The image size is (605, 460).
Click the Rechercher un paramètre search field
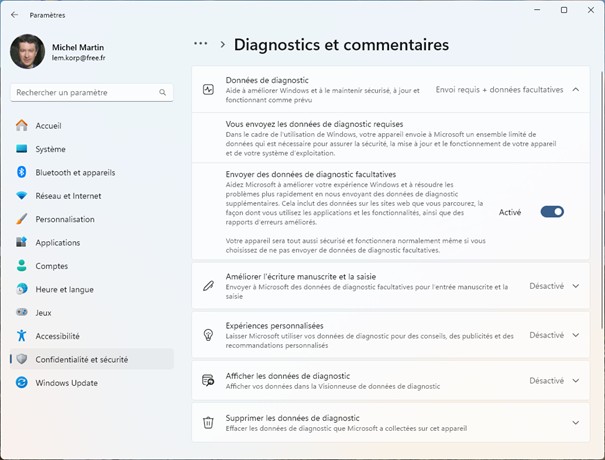(85, 92)
